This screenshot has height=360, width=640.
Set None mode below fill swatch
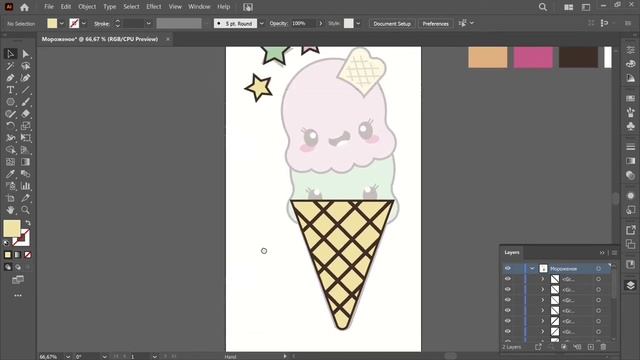28,255
